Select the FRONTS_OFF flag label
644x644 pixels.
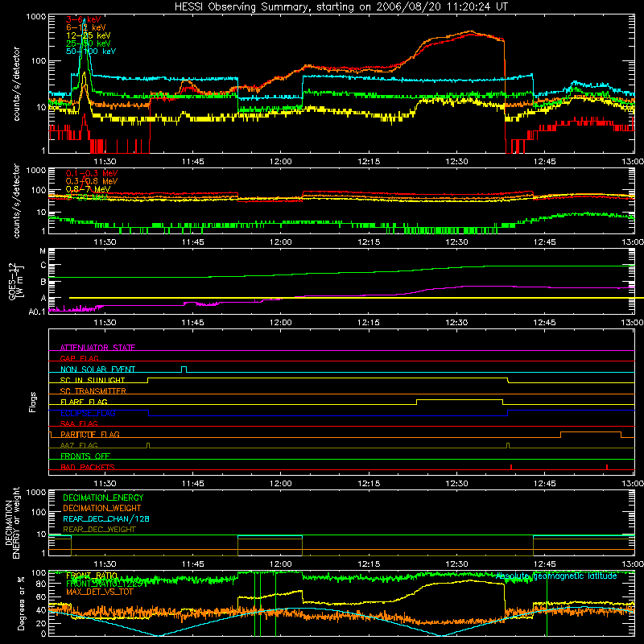85,456
